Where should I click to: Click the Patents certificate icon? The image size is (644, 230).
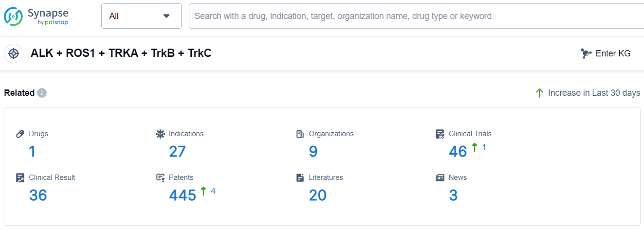pos(160,178)
